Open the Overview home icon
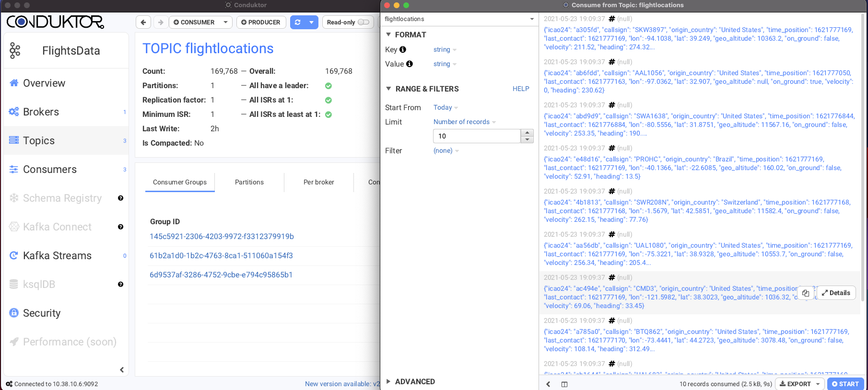The image size is (868, 390). pyautogui.click(x=14, y=83)
